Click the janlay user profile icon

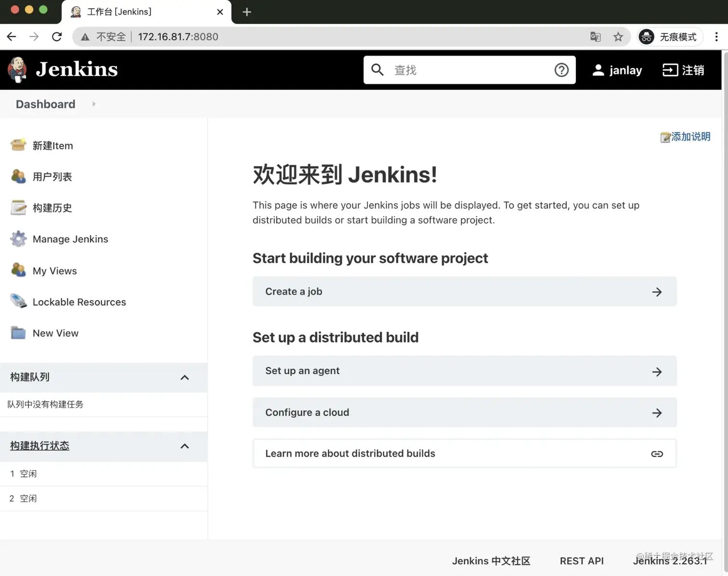pyautogui.click(x=598, y=70)
